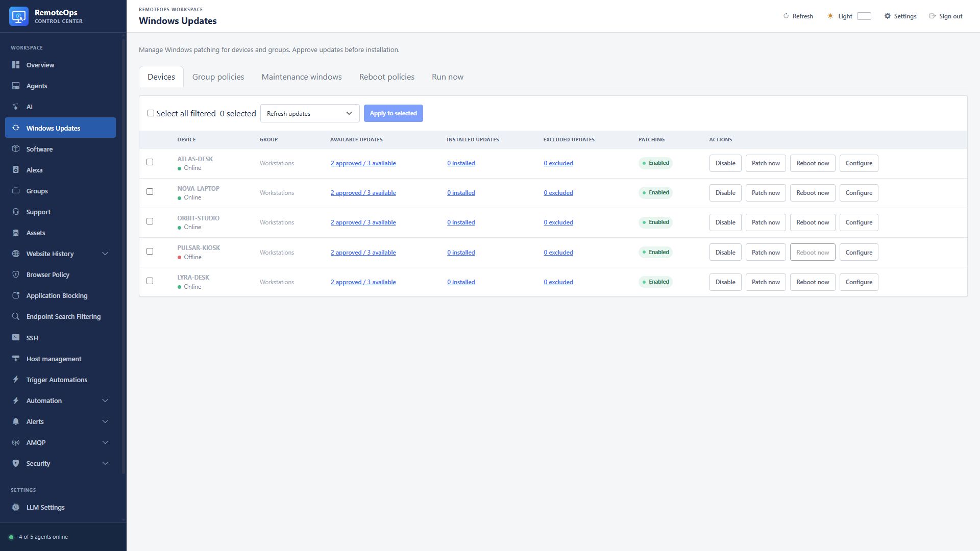Select the PULSAR-KIOSK row checkbox
The width and height of the screenshot is (980, 551).
point(150,251)
